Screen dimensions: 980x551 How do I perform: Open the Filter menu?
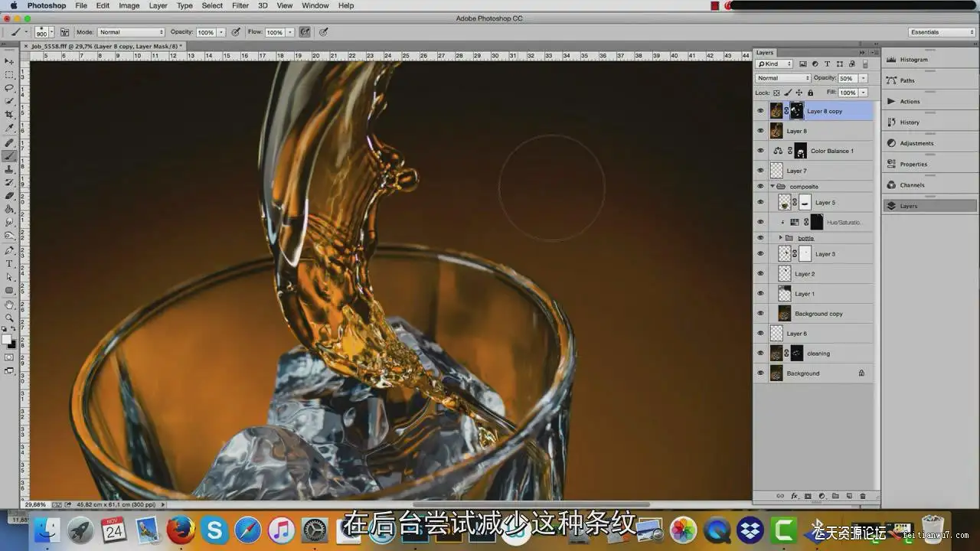coord(240,5)
